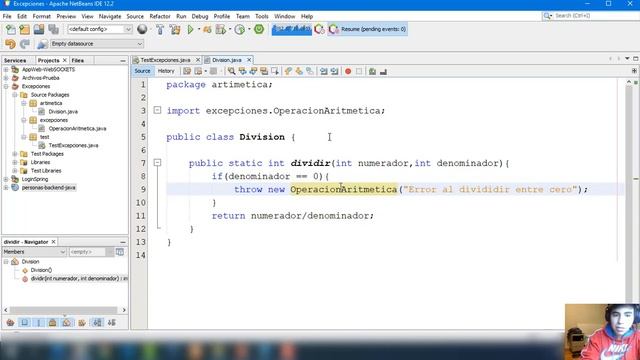
Task: Select TestExcepciones.java in the project tree
Action: [x=73, y=145]
